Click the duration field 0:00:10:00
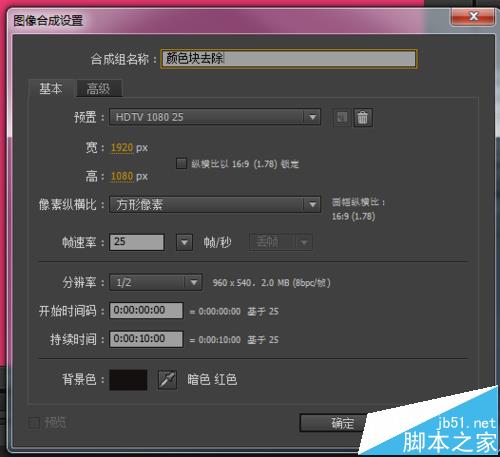This screenshot has width=500, height=457. coord(146,339)
